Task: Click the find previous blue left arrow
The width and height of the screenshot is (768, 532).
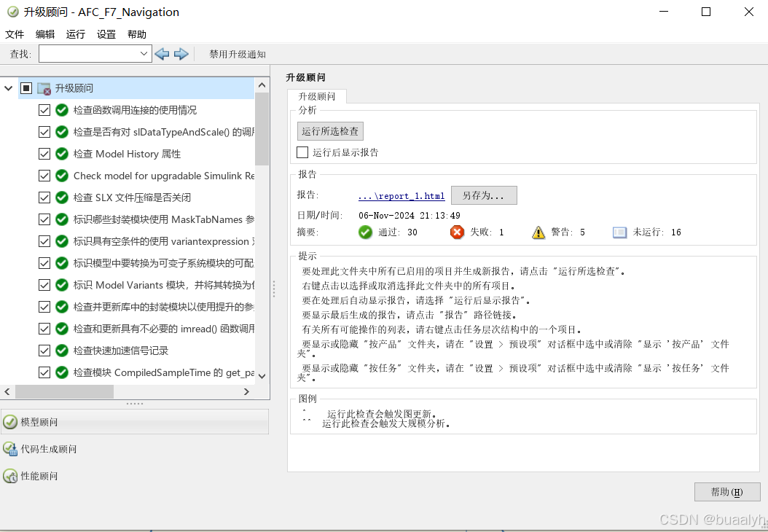Action: 162,54
